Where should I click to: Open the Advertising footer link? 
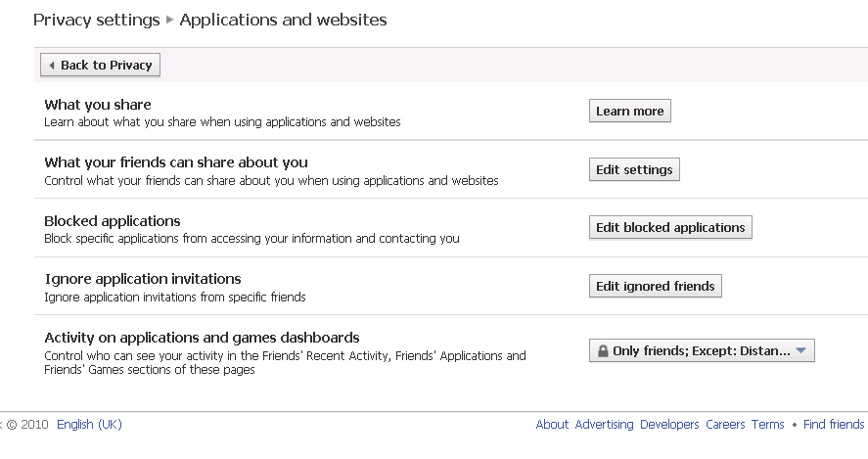click(604, 425)
